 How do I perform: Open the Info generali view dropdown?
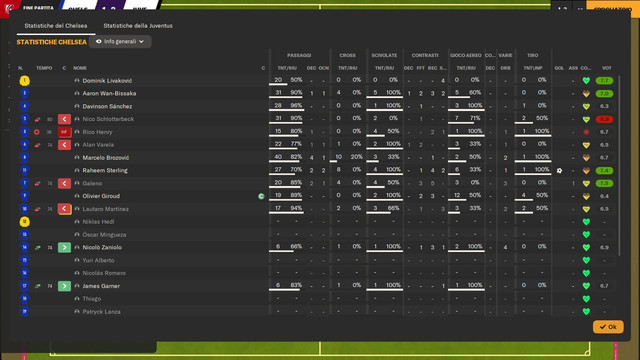[120, 42]
